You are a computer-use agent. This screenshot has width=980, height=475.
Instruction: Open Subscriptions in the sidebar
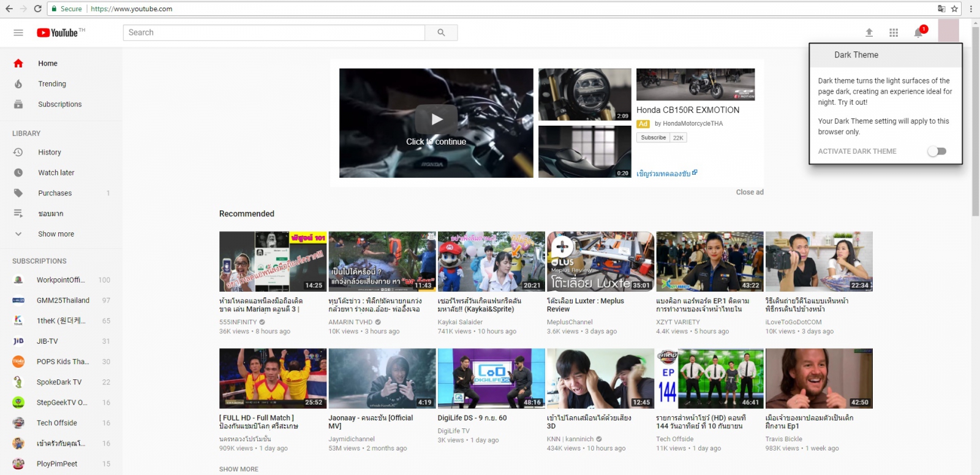point(59,104)
